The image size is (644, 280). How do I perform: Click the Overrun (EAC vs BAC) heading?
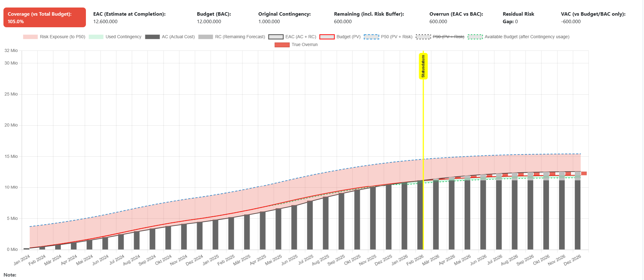pos(456,14)
